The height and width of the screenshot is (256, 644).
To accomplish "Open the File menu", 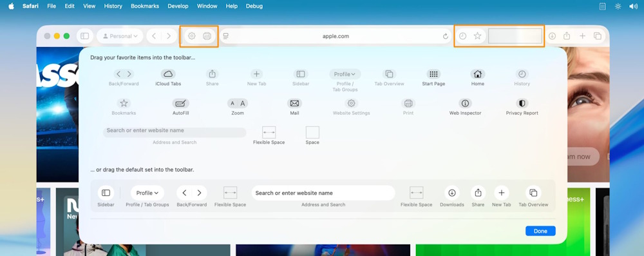I will pos(52,6).
